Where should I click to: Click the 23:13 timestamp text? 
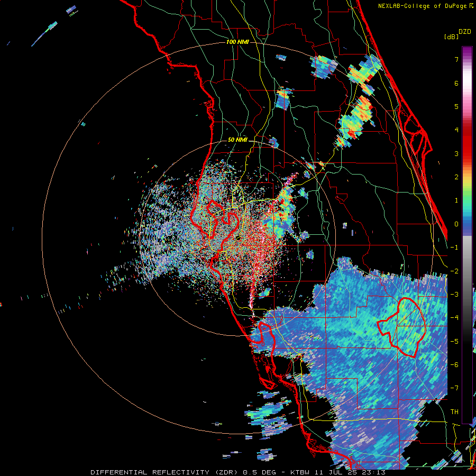(x=373, y=472)
